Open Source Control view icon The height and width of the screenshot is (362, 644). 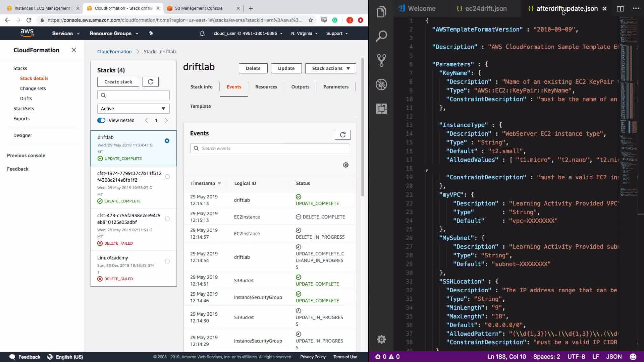pos(381,60)
